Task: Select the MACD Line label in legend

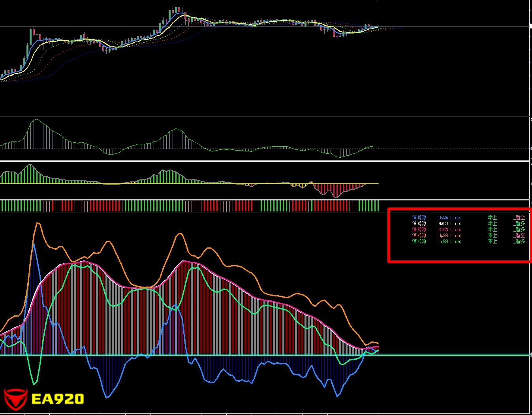Action: tap(450, 224)
